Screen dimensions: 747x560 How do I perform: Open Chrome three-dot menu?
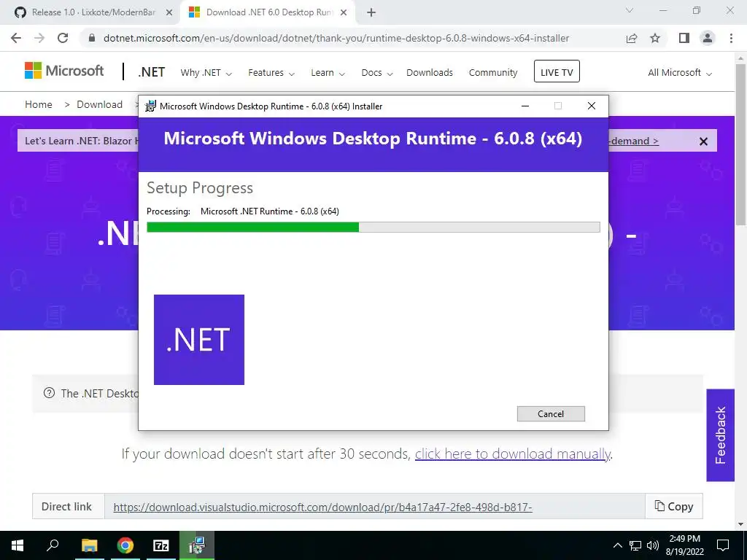tap(731, 38)
